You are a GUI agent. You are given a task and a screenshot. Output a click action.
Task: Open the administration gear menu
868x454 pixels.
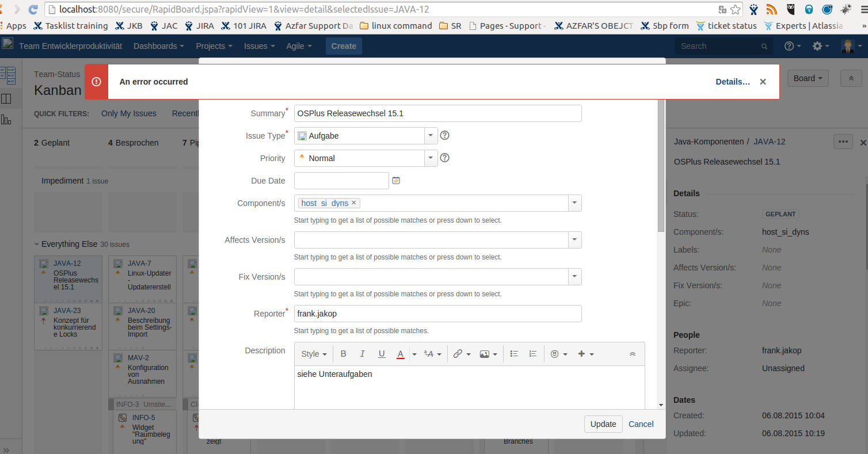click(821, 46)
